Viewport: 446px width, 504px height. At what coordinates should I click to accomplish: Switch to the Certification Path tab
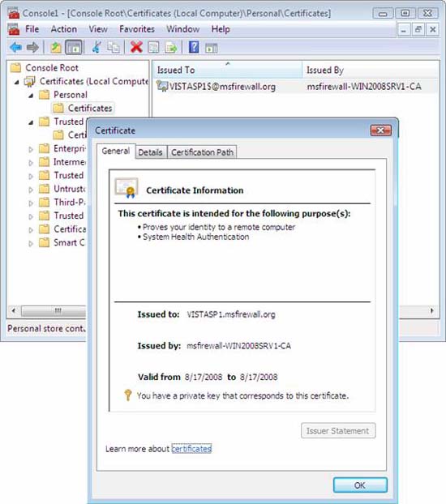[202, 152]
